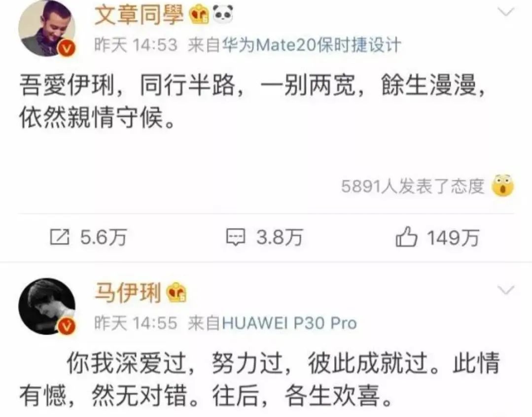Tap verified V badge on 文章同學 avatar
The image size is (532, 417).
(x=67, y=48)
